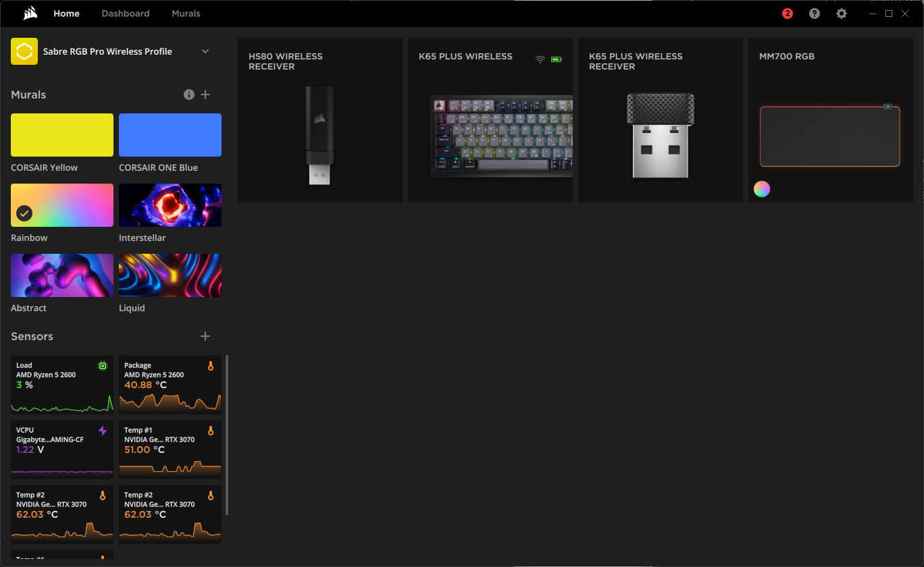
Task: Open the K65 Plus Wireless keyboard card
Action: (x=490, y=120)
